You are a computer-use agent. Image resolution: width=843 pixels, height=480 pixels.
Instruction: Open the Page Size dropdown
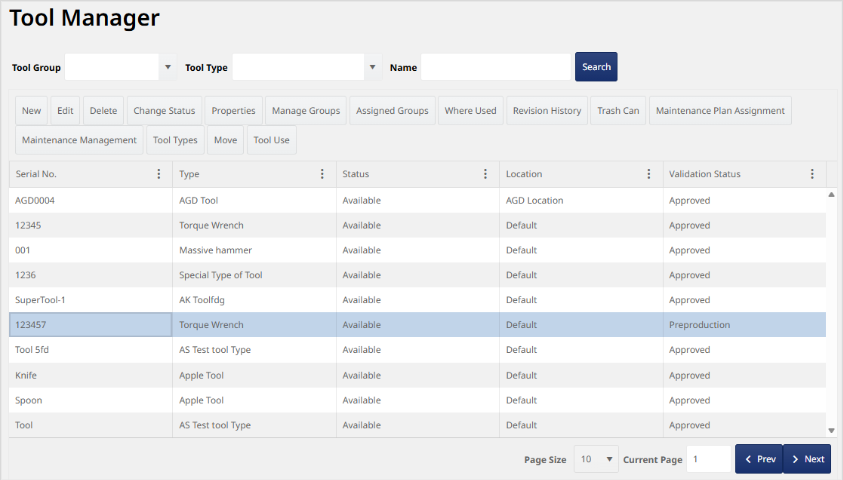click(x=596, y=459)
